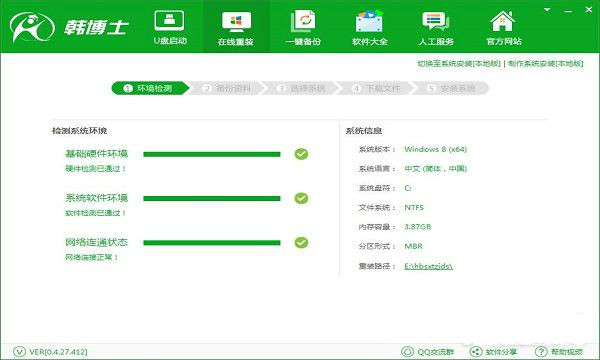This screenshot has width=600, height=360.
Task: Click checkmark next to 网络连通状态
Action: (x=301, y=243)
